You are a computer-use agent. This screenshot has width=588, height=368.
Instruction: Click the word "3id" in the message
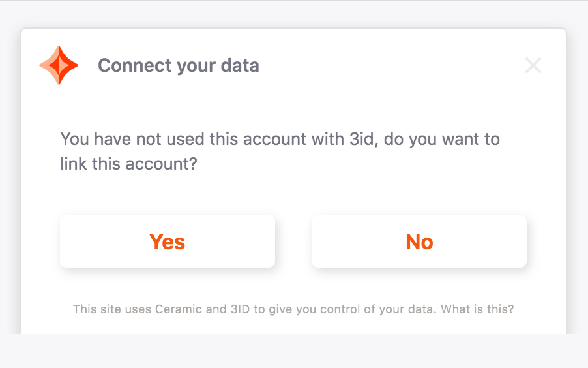click(360, 139)
